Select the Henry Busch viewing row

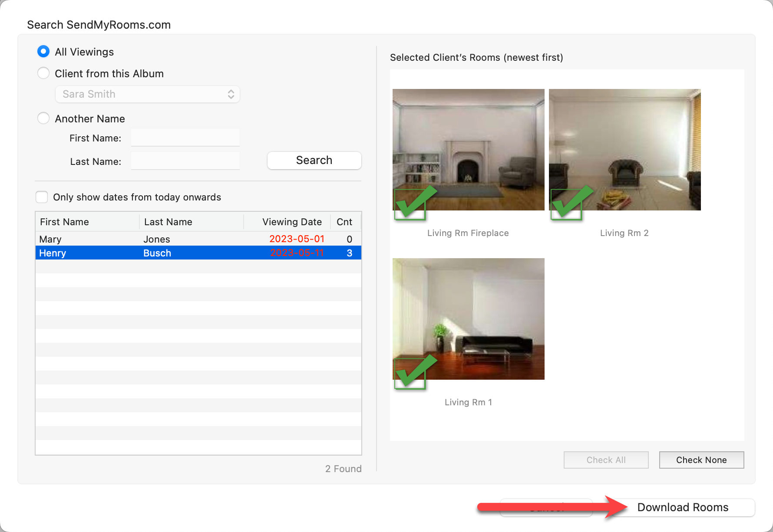[x=198, y=253]
